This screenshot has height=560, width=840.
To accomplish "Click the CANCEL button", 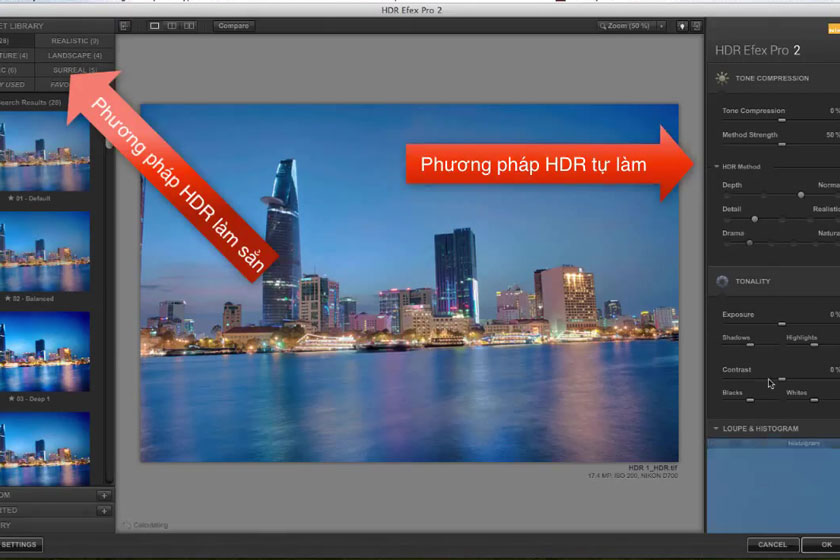I will click(772, 544).
